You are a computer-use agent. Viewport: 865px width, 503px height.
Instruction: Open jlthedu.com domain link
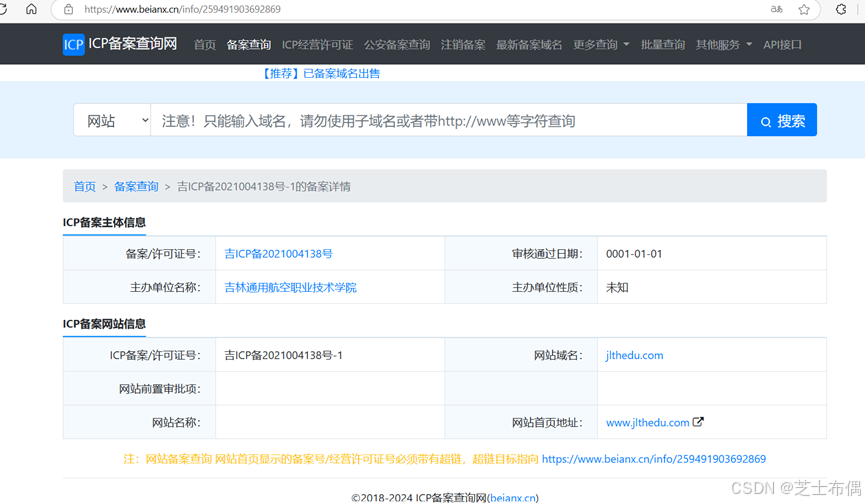point(634,355)
